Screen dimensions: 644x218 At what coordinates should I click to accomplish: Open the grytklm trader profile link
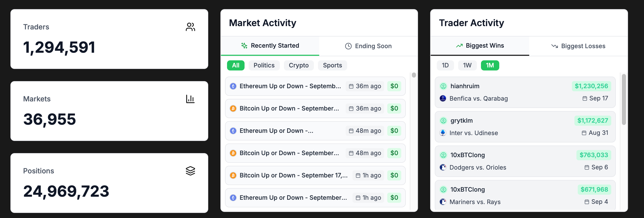pyautogui.click(x=461, y=121)
